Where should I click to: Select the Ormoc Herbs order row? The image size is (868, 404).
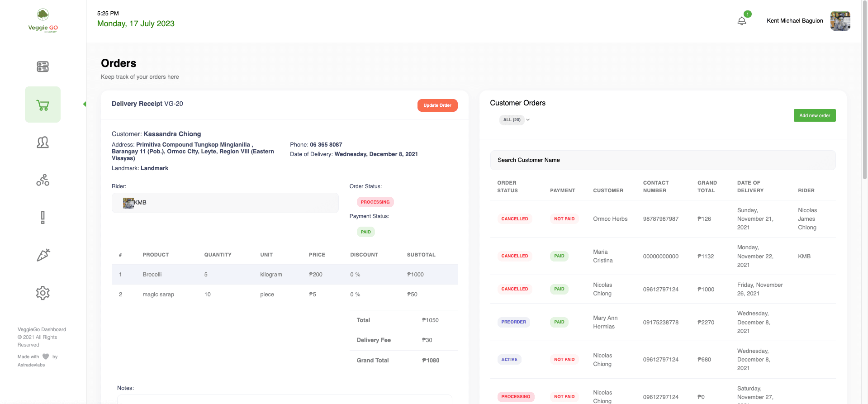coord(663,219)
